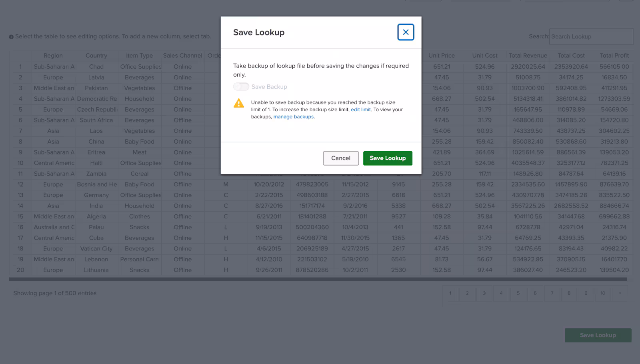Select the Region column header
Viewport: 640px width, 364px height.
[53, 56]
